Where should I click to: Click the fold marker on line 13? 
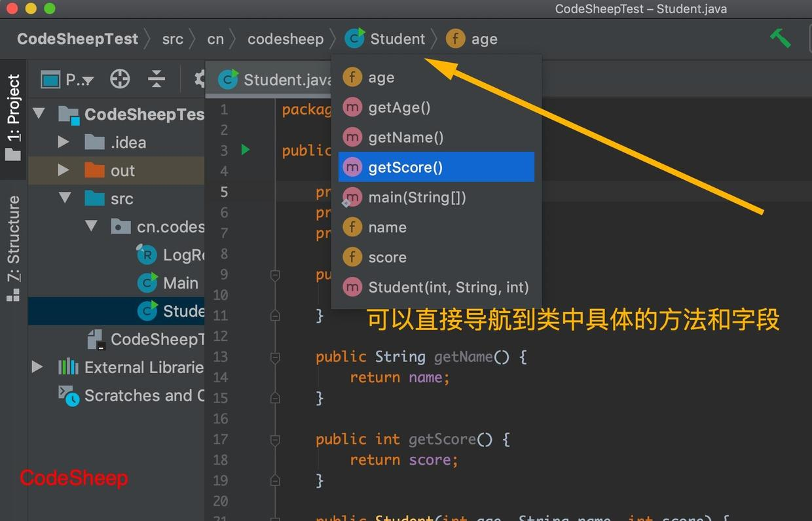[x=275, y=357]
